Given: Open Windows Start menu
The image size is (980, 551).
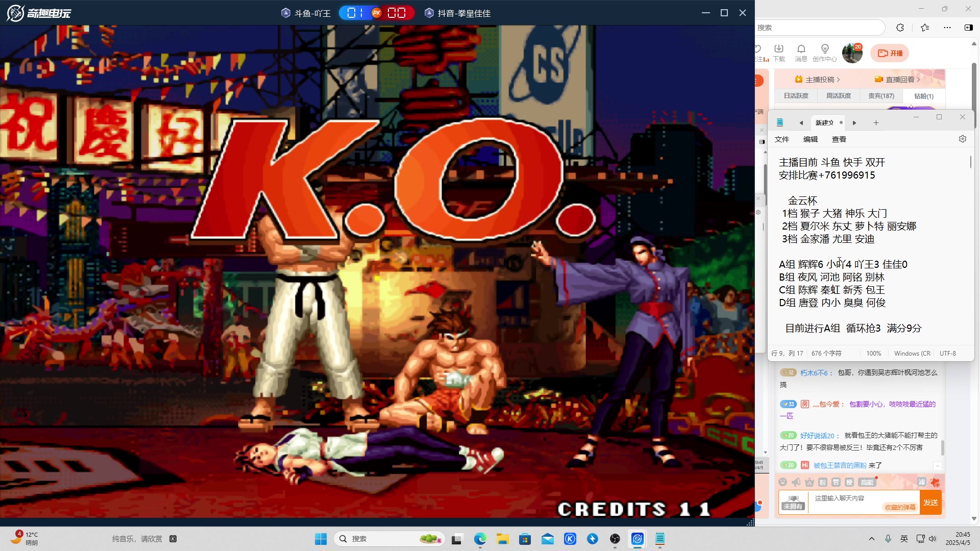Looking at the screenshot, I should 321,539.
